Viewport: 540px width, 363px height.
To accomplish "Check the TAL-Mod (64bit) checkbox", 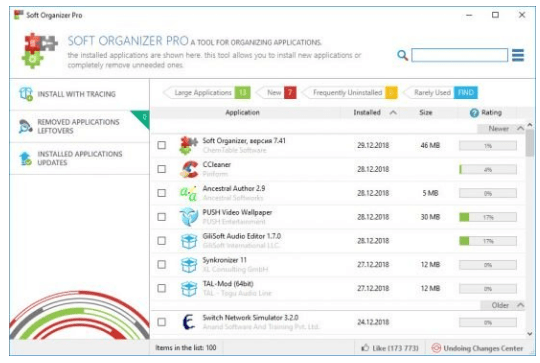I will click(x=162, y=288).
